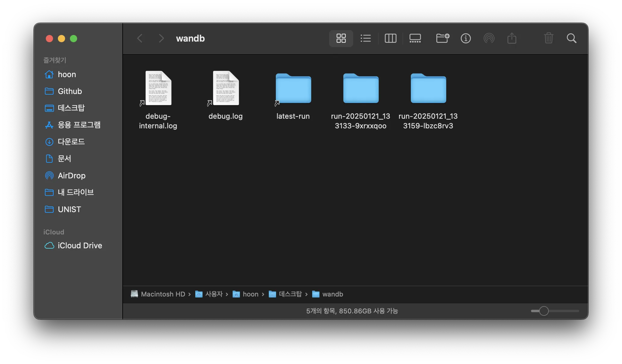Select AirDrop in the sidebar

[71, 175]
